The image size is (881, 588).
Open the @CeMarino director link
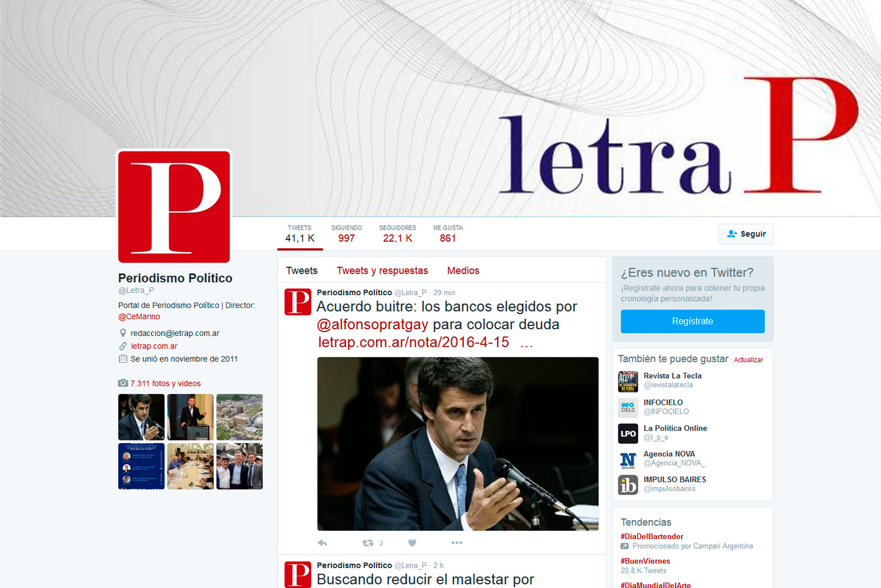pos(139,317)
